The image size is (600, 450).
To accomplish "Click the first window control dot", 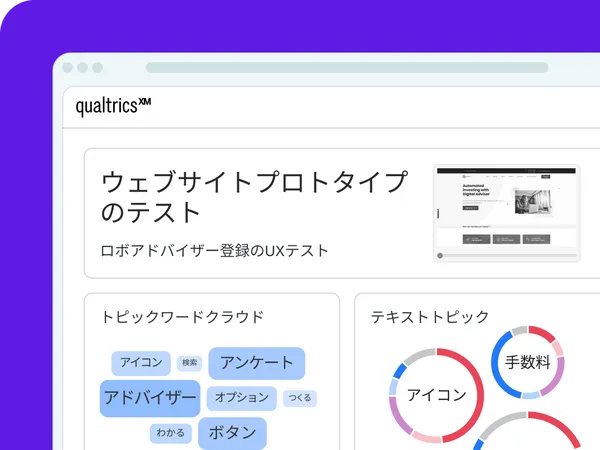I will [68, 67].
